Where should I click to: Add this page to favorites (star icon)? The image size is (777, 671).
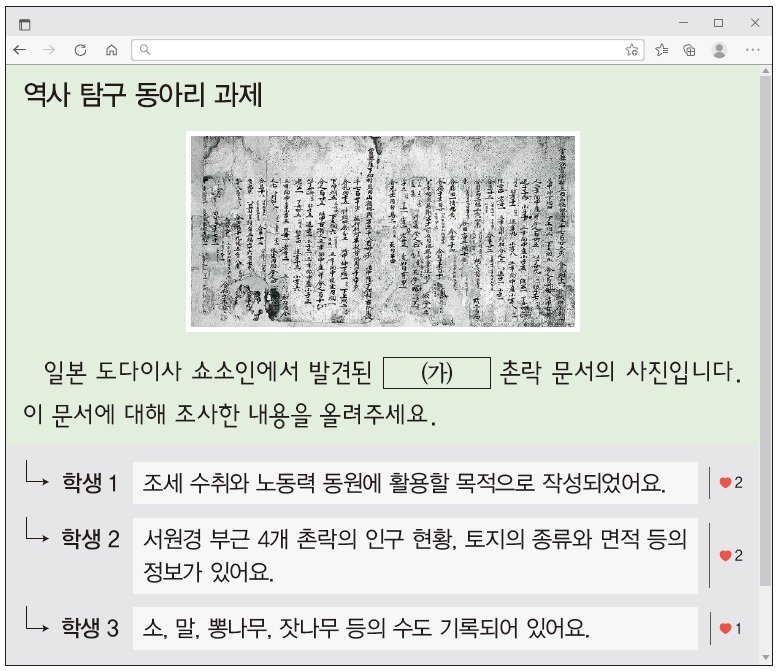pyautogui.click(x=631, y=48)
